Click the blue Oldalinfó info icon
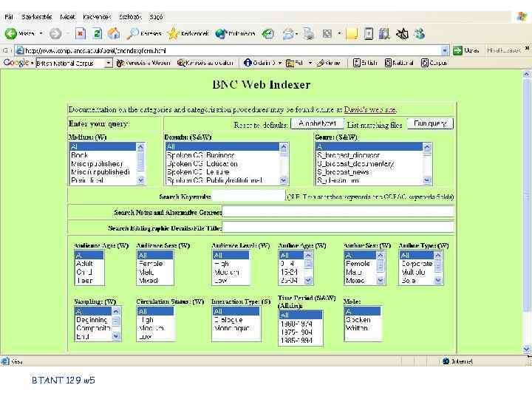Screen dimensions: 532x399 coord(248,63)
